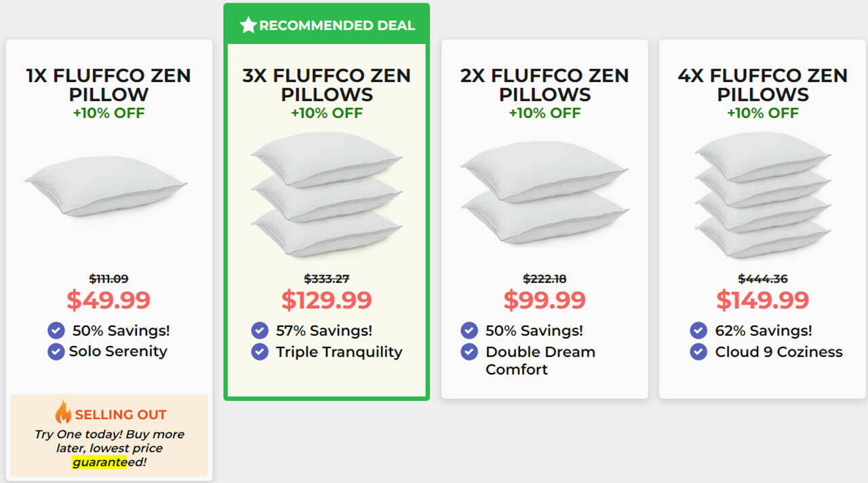Click checkmark icon next to Triple Tranquility

point(260,352)
